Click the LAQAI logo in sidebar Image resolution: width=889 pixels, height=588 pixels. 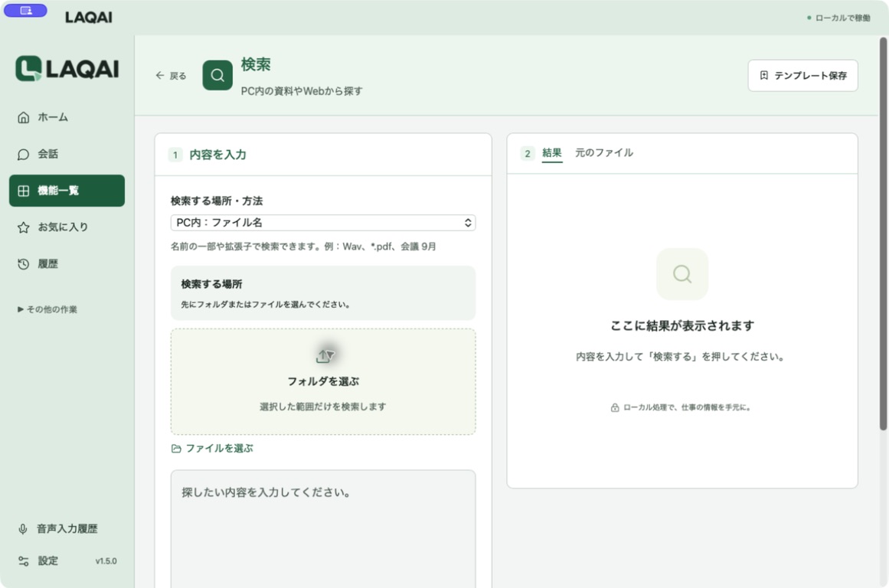67,69
